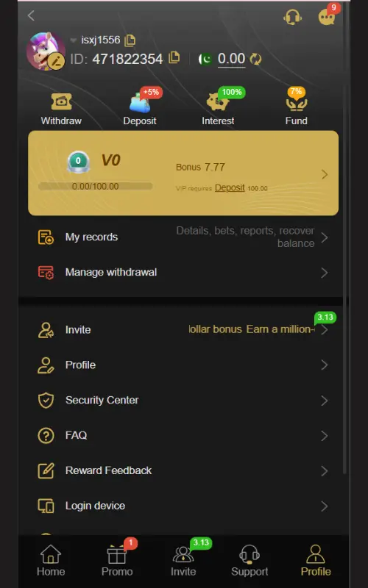Refresh balance with the circular arrows icon
The image size is (368, 588).
click(x=255, y=59)
